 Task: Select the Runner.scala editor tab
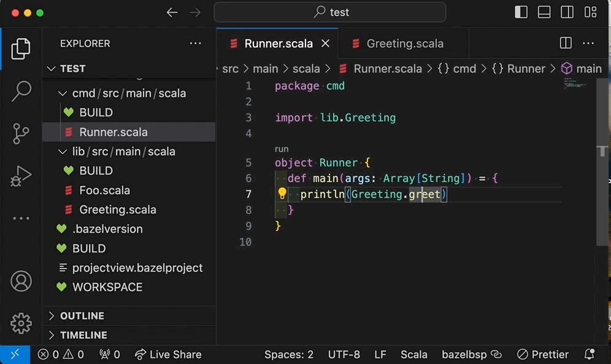pyautogui.click(x=277, y=44)
